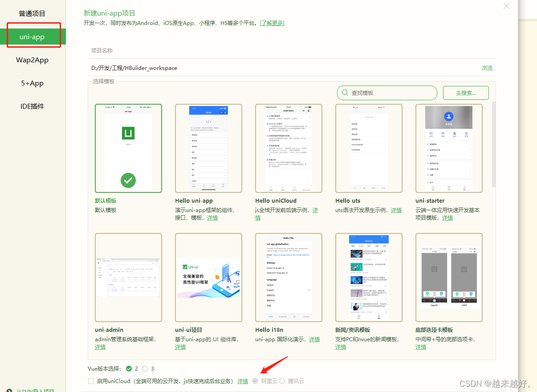Click the 浏览 browse link

(487, 68)
